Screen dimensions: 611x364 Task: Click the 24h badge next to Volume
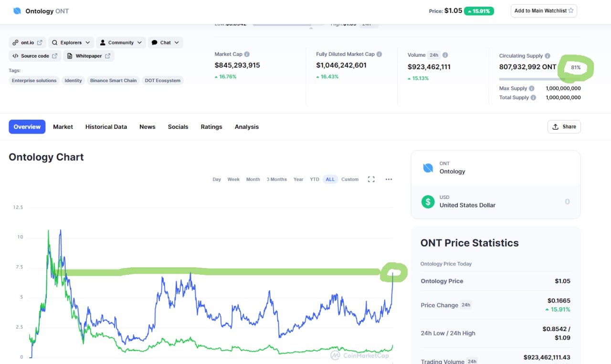pyautogui.click(x=434, y=55)
